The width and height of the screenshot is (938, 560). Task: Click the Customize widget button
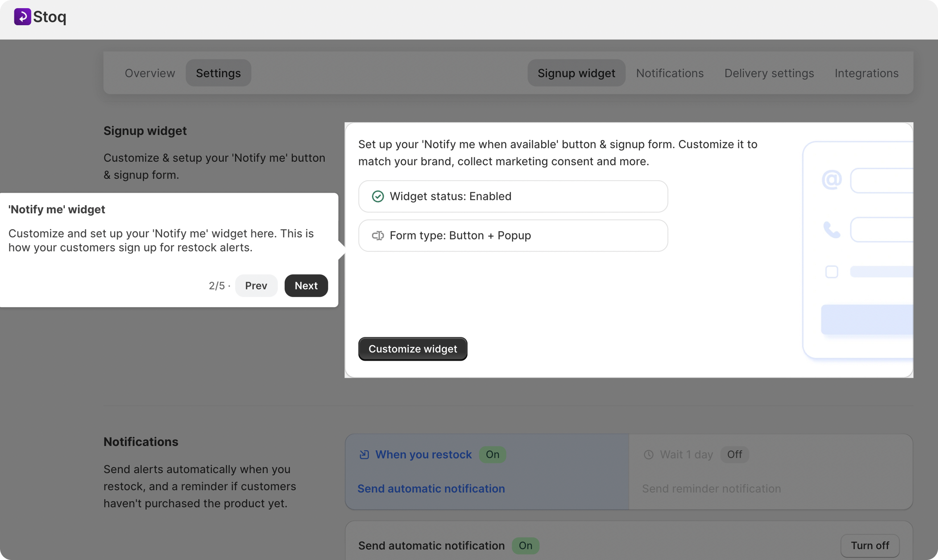412,349
